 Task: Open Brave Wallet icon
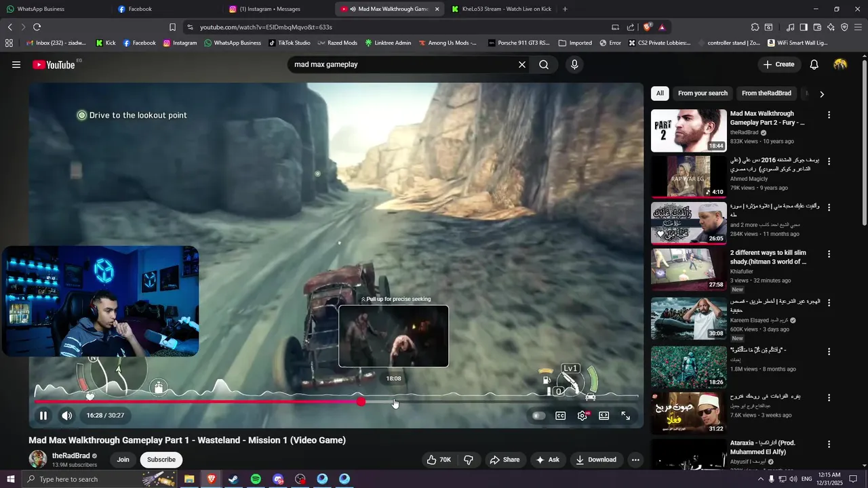817,27
